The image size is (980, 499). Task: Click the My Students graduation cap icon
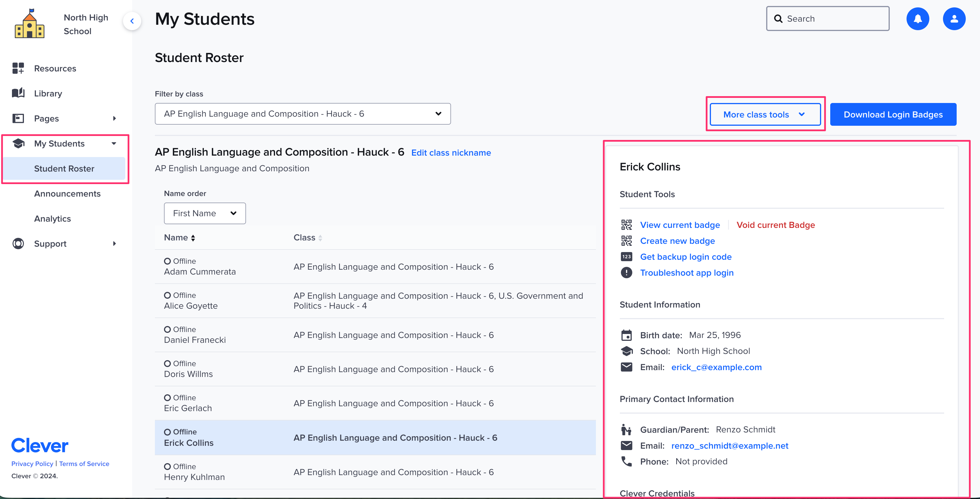18,143
